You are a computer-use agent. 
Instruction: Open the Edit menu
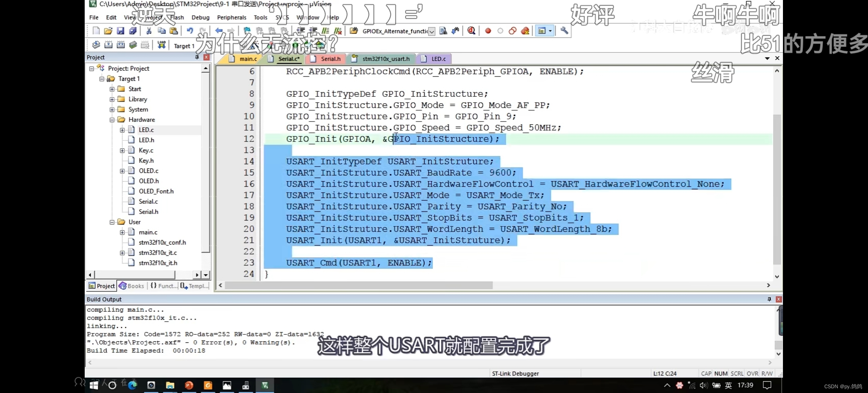[x=111, y=17]
